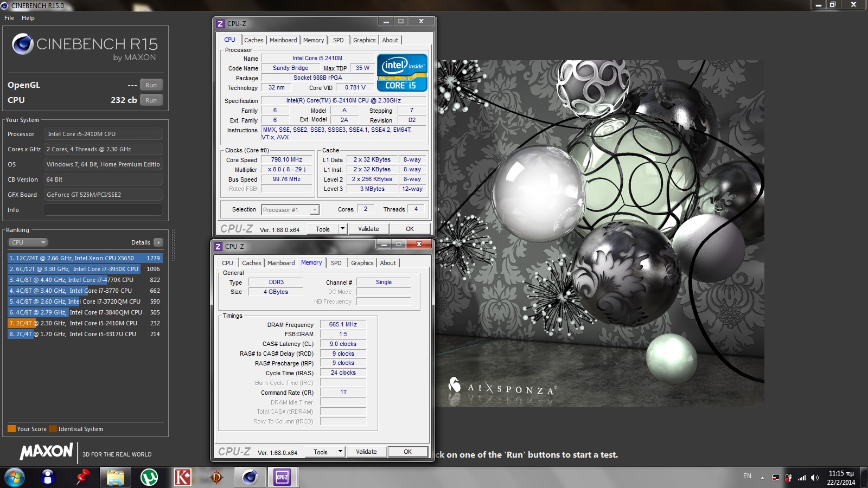Image resolution: width=868 pixels, height=488 pixels.
Task: Select the Core i7-3770 ranking row
Action: [x=85, y=291]
